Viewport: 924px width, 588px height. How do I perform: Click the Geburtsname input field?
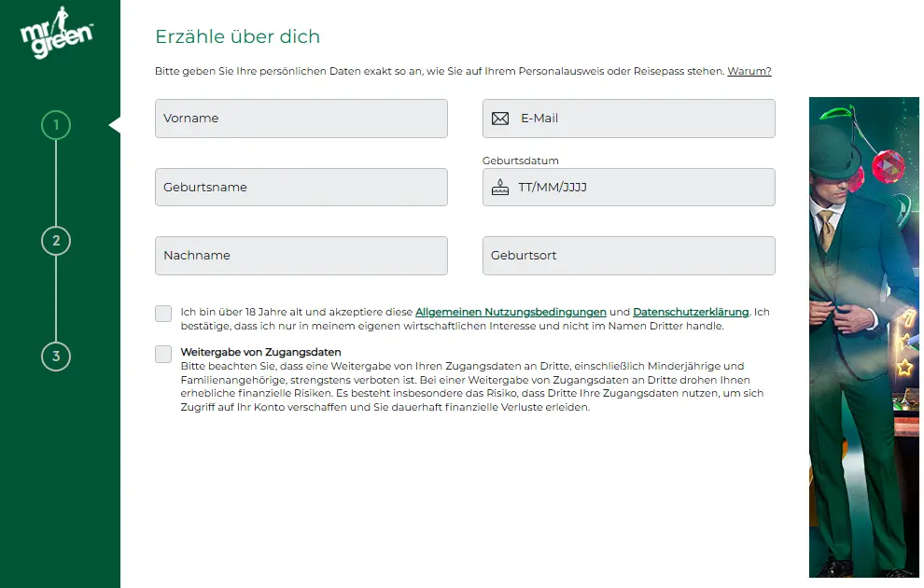click(x=301, y=187)
